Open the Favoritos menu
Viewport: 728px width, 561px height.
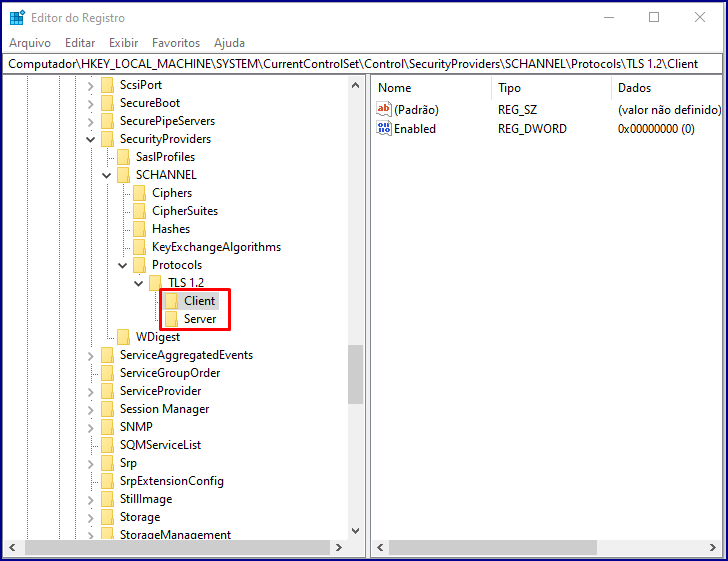(176, 43)
